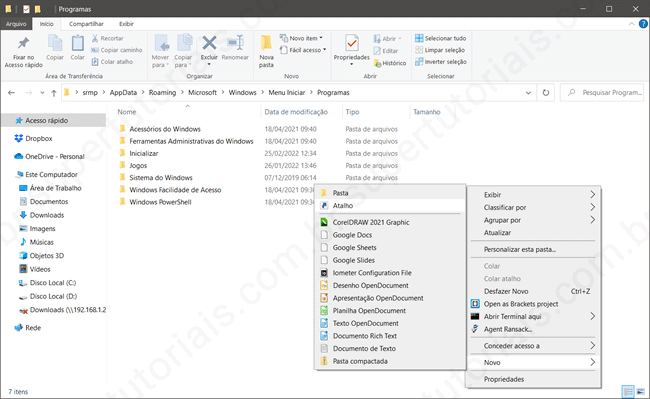
Task: Choose CorelDRAW 2021 Graphic
Action: point(390,222)
